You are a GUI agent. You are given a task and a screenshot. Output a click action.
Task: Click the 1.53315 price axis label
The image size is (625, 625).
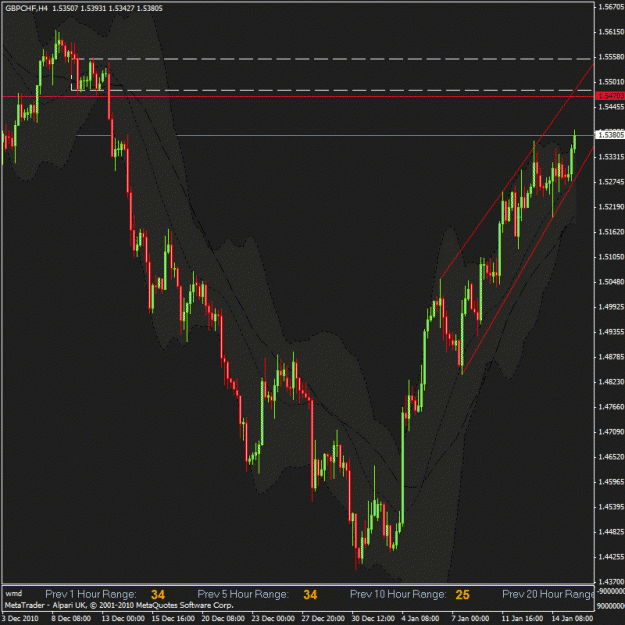pyautogui.click(x=611, y=157)
